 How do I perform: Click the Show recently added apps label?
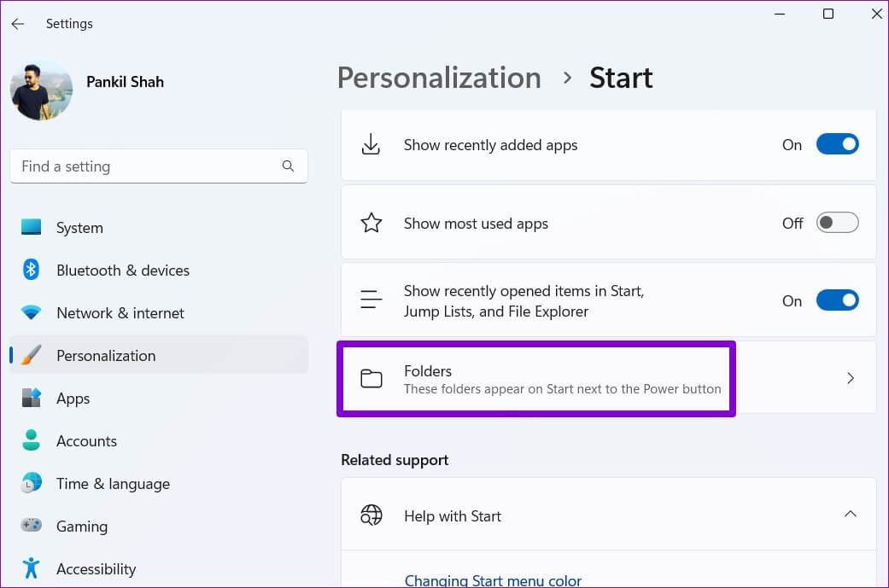490,145
